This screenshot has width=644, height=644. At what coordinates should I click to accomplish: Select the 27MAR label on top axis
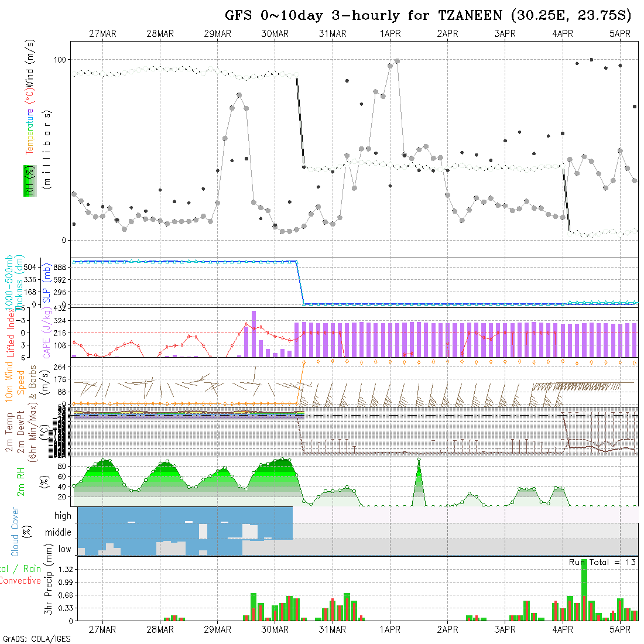click(x=102, y=34)
